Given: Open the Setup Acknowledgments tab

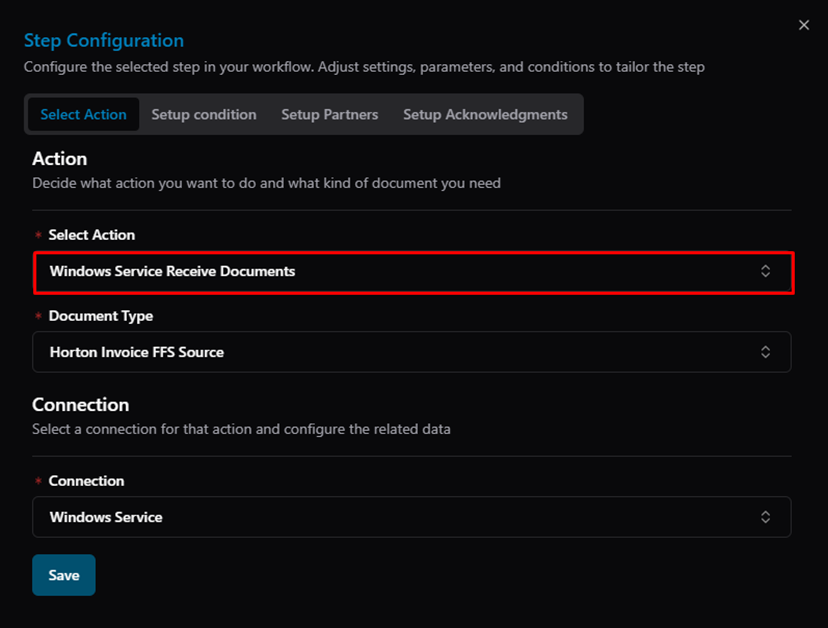Looking at the screenshot, I should click(485, 114).
